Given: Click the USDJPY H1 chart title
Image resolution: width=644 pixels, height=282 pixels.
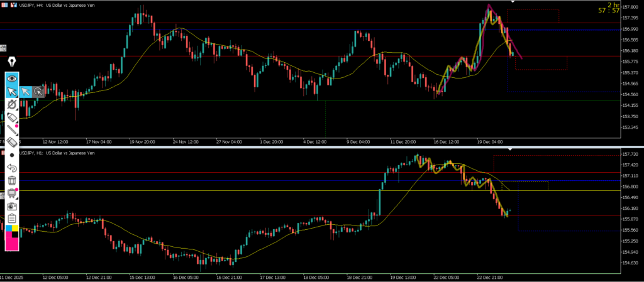Looking at the screenshot, I should (57, 153).
